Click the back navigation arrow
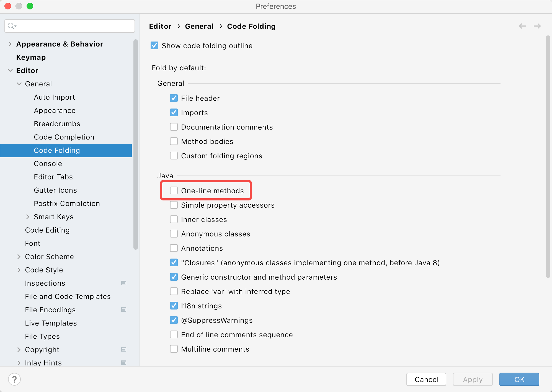The height and width of the screenshot is (392, 552). click(x=522, y=26)
